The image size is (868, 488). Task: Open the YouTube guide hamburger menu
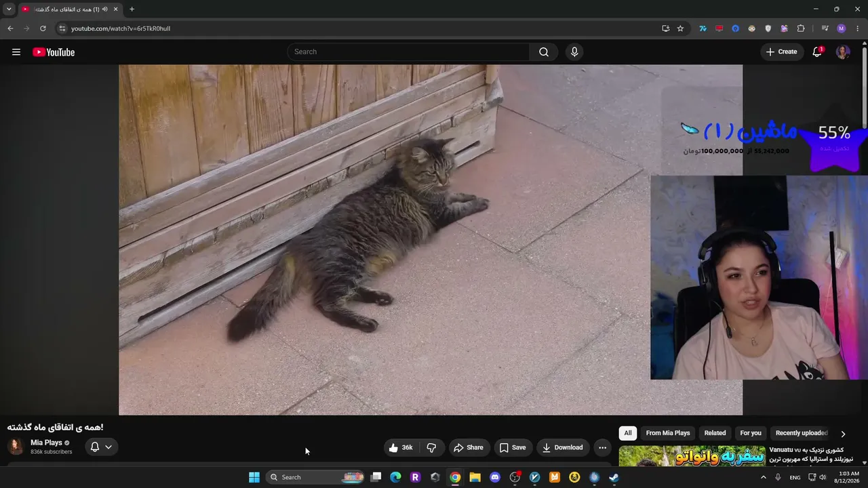pyautogui.click(x=16, y=52)
